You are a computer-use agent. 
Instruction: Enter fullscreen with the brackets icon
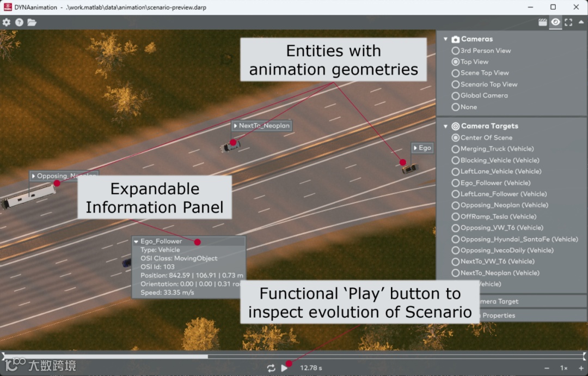point(568,22)
